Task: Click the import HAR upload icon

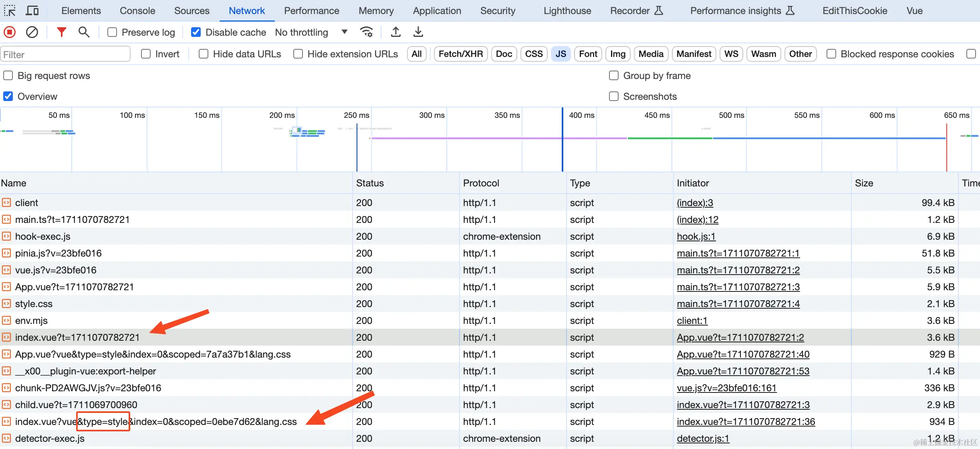Action: [x=395, y=32]
